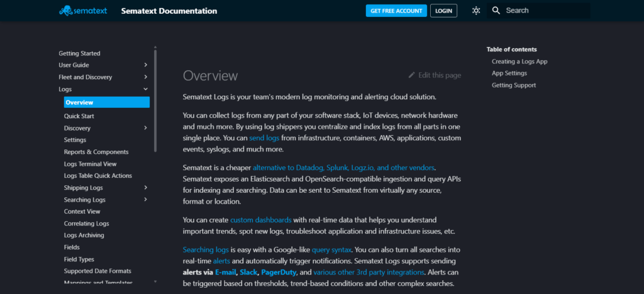
Task: Click into the Search field
Action: click(544, 11)
